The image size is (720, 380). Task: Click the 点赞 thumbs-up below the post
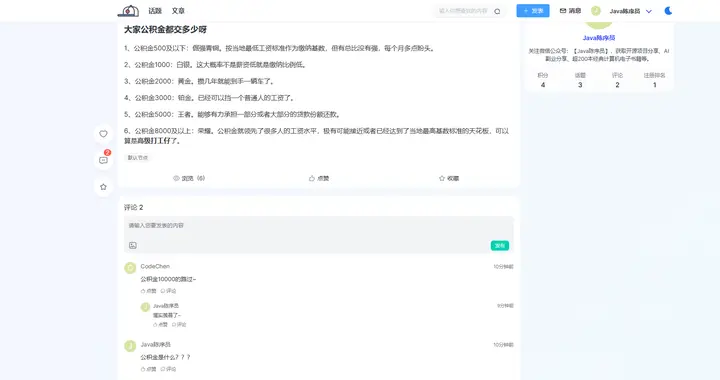pos(319,178)
